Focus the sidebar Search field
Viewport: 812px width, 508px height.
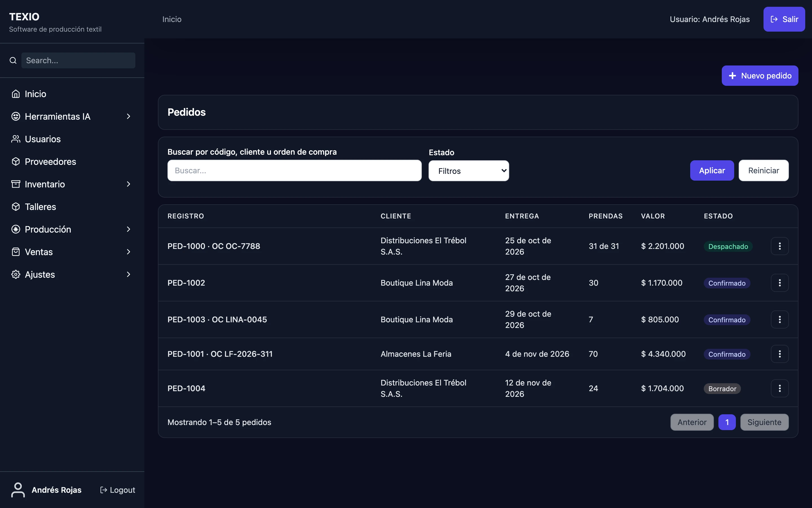78,60
